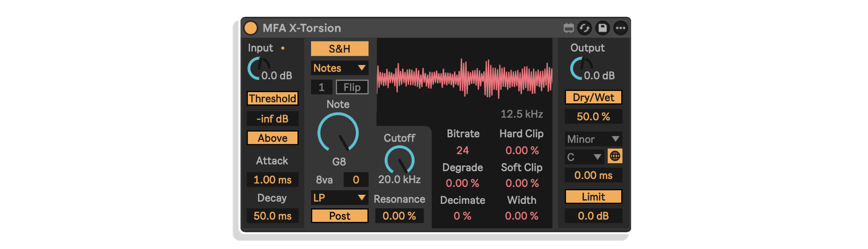Click the Limit value 0.0 dB
The height and width of the screenshot is (249, 868).
594,216
